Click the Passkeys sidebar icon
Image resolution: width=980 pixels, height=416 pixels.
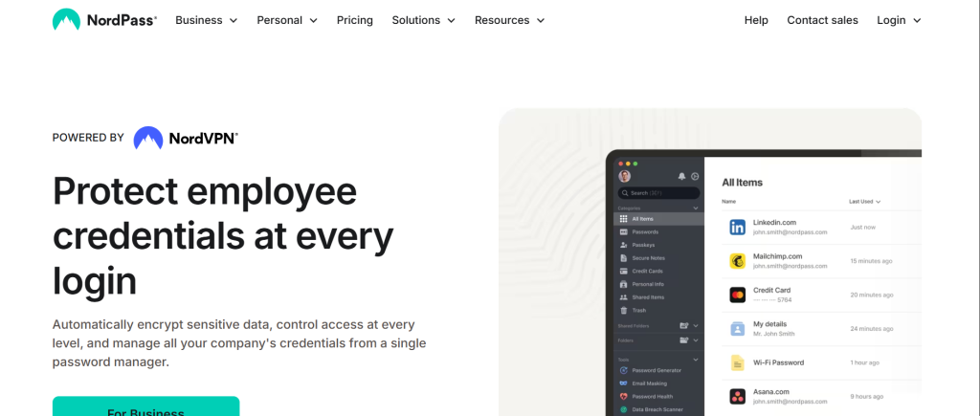coord(623,245)
